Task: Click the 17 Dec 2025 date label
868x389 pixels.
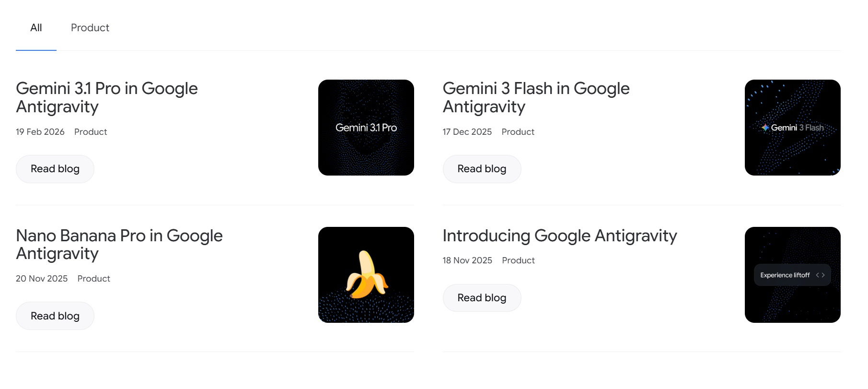Action: [467, 132]
